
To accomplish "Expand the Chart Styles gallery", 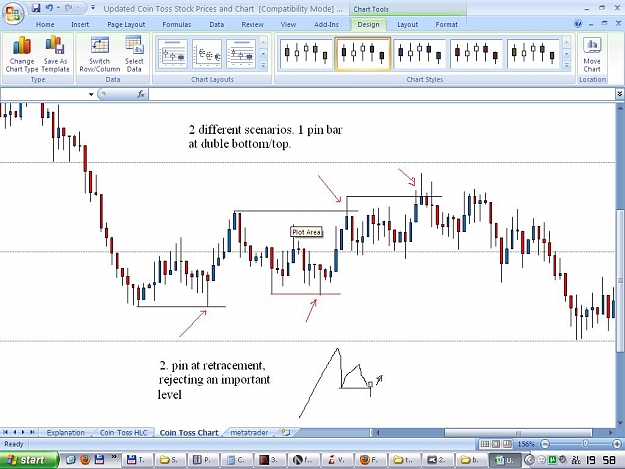I will (567, 66).
